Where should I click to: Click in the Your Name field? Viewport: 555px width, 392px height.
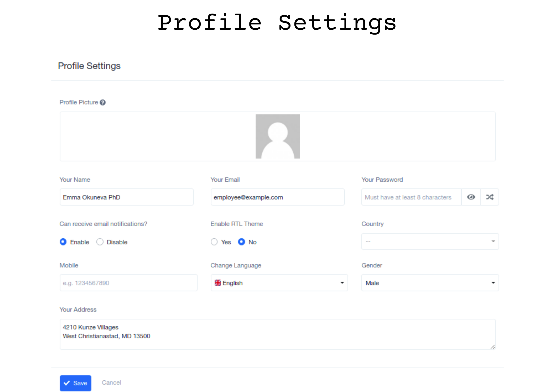point(126,197)
